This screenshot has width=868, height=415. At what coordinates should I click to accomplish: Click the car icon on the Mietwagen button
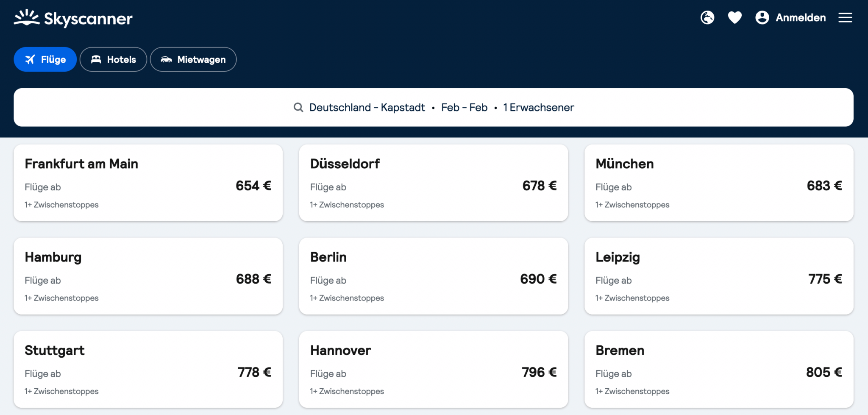[167, 59]
